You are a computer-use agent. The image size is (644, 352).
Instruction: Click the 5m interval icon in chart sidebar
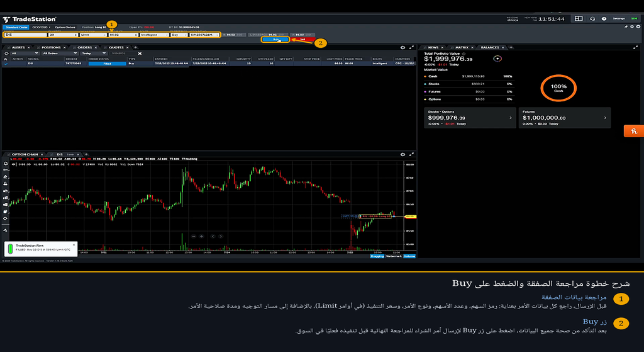point(5,169)
